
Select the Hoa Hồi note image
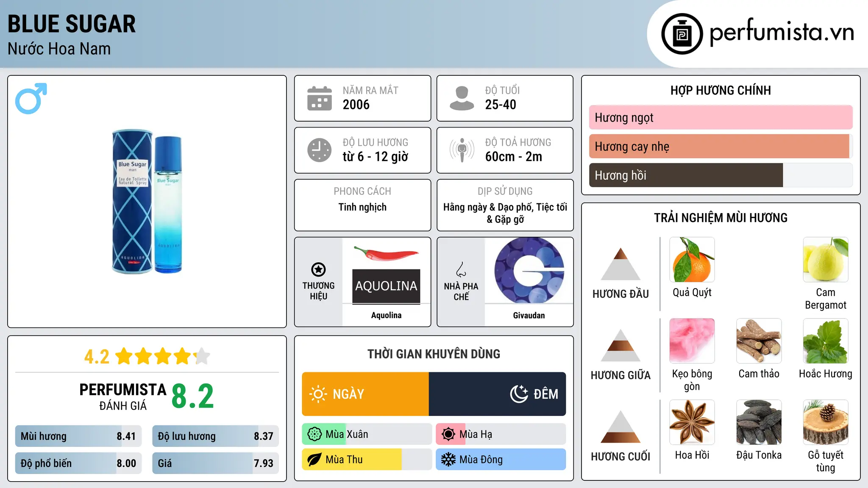(x=692, y=422)
